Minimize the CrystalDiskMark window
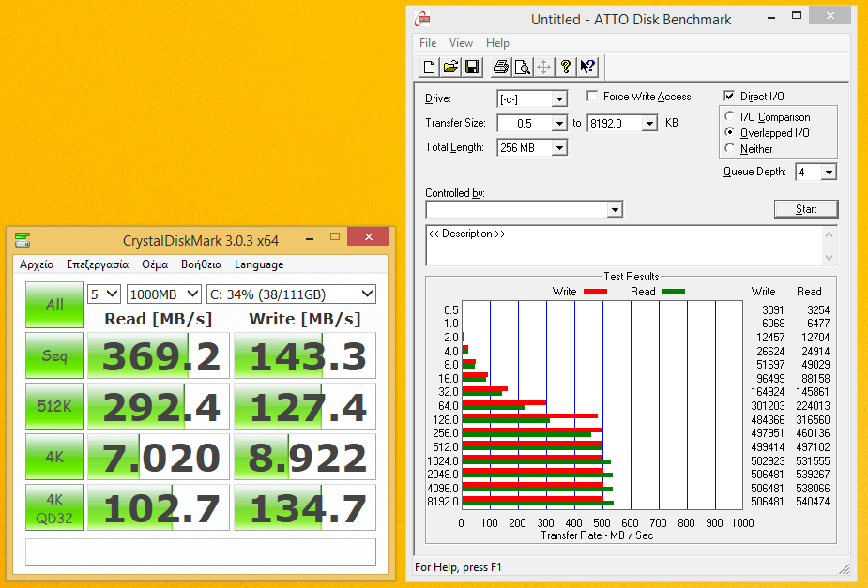868x588 pixels. tap(310, 238)
